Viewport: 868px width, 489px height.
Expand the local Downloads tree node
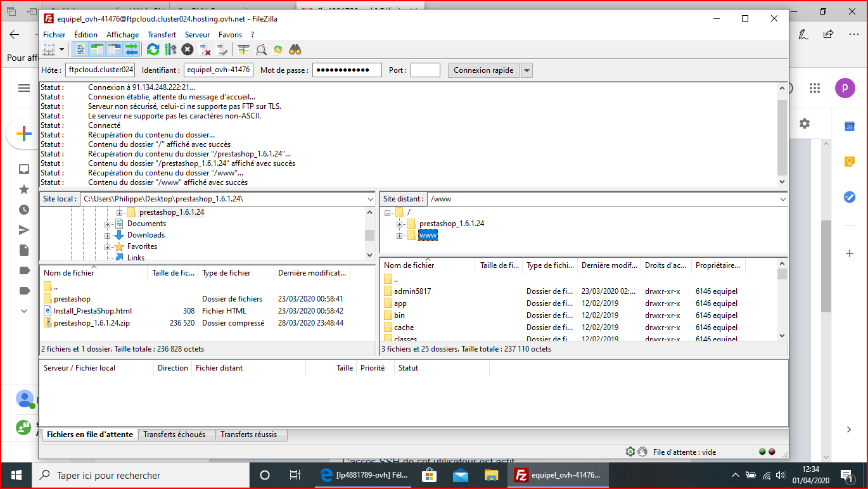tap(108, 235)
